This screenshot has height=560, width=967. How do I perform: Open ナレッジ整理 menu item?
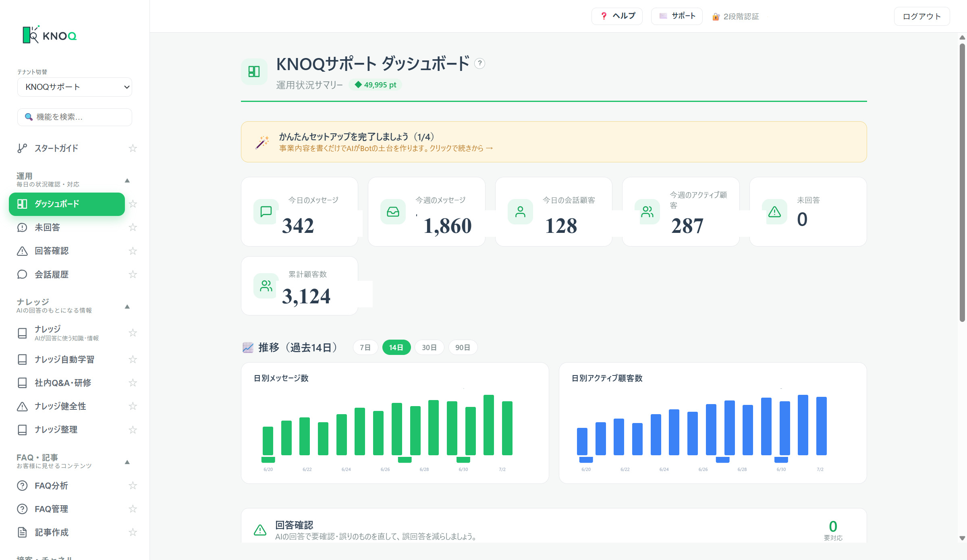point(67,429)
